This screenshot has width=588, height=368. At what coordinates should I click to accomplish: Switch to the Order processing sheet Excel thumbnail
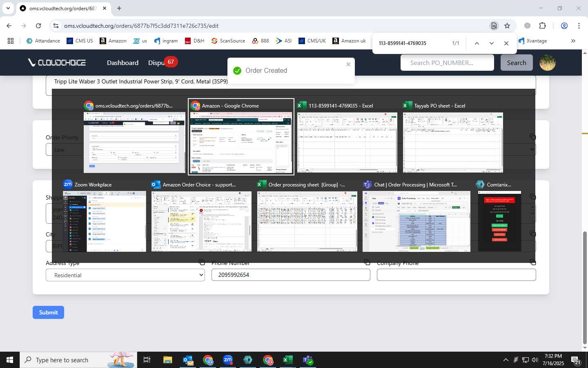coord(307,216)
